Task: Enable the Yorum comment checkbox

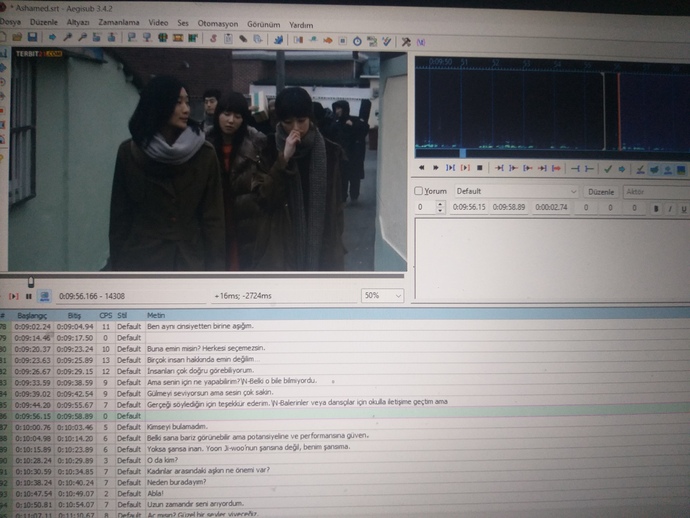Action: point(418,191)
